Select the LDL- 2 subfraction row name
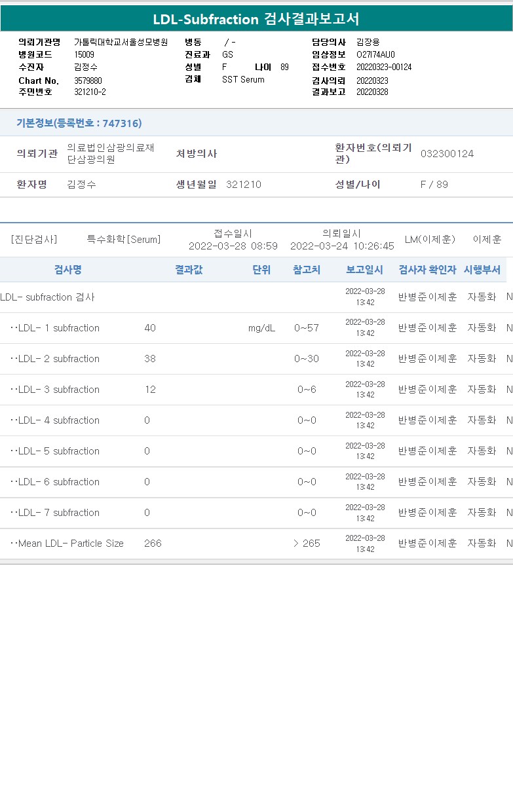 coord(55,359)
